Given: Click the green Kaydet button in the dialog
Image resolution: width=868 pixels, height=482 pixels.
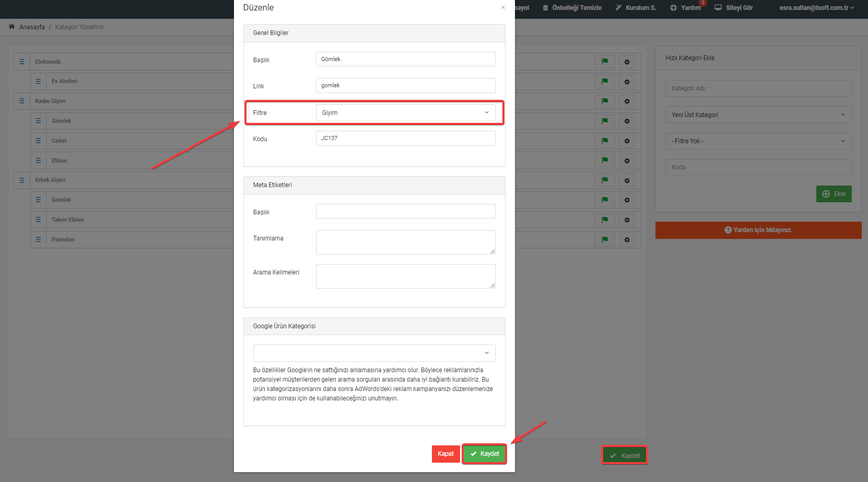Looking at the screenshot, I should pos(485,454).
